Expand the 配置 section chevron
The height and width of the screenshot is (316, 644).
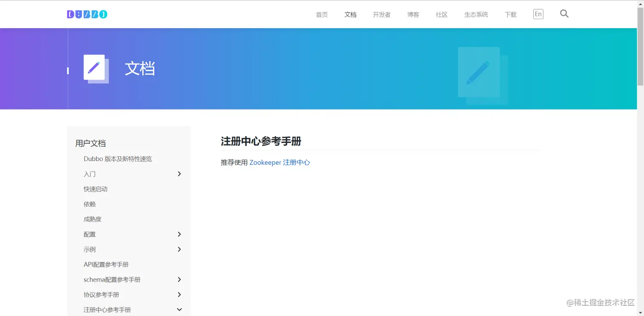coord(179,234)
